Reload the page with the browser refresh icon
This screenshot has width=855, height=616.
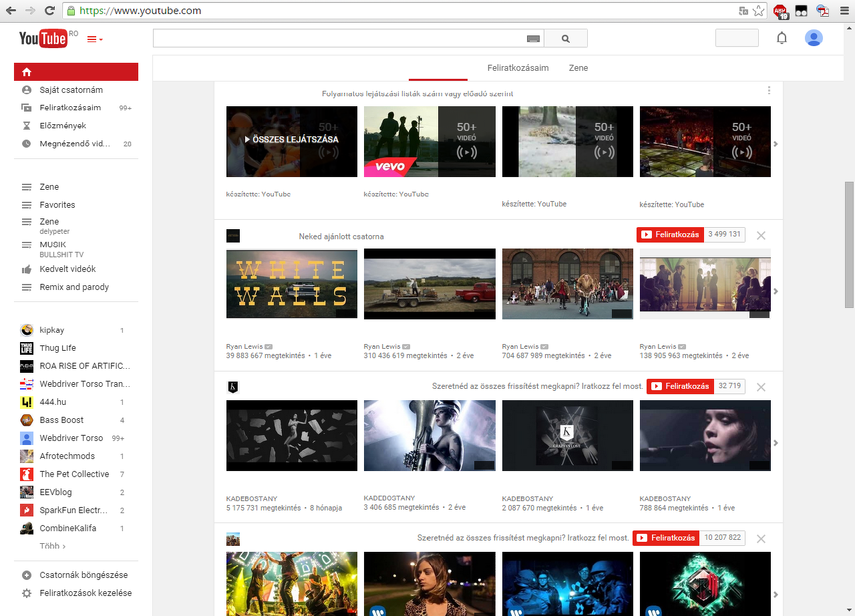[49, 11]
